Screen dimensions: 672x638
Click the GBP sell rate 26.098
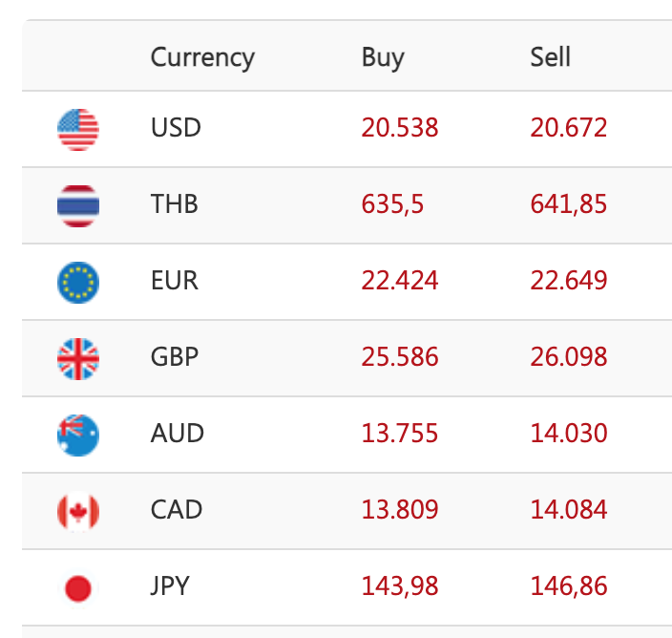569,357
